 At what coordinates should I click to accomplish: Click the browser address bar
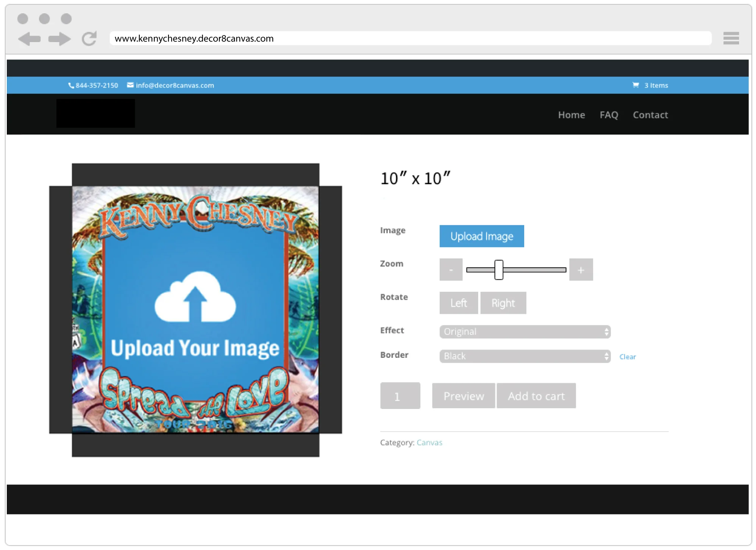[410, 38]
